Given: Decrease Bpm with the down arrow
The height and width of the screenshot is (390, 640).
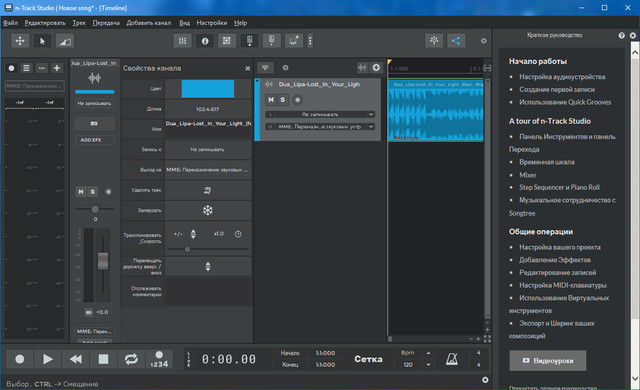Looking at the screenshot, I should [x=428, y=365].
